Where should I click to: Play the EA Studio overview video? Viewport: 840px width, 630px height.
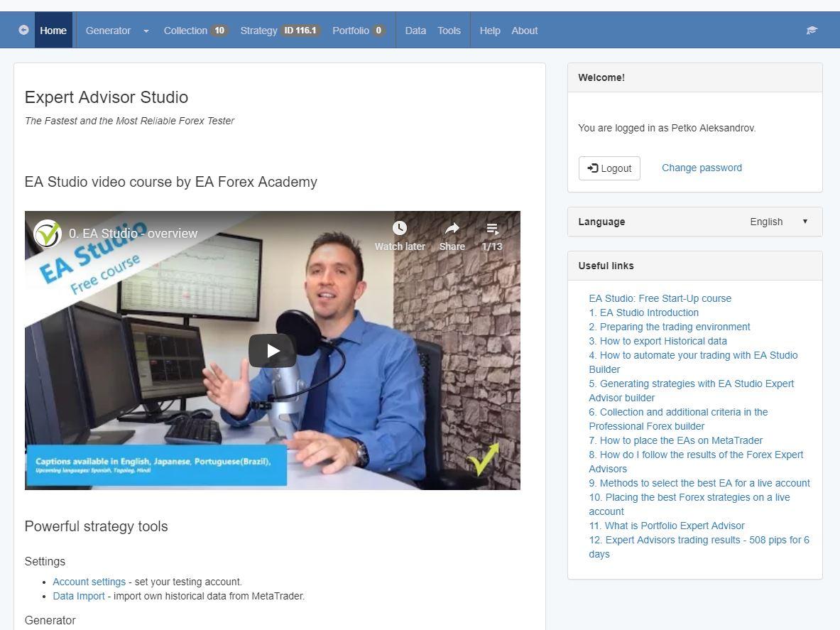point(273,351)
